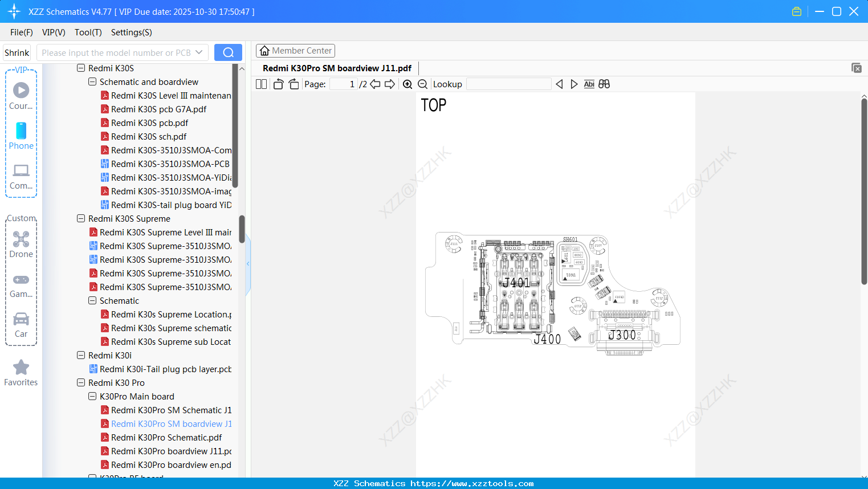This screenshot has width=868, height=489.
Task: Open Redmi K30S Supreme Level III maintenance file
Action: [x=165, y=233]
